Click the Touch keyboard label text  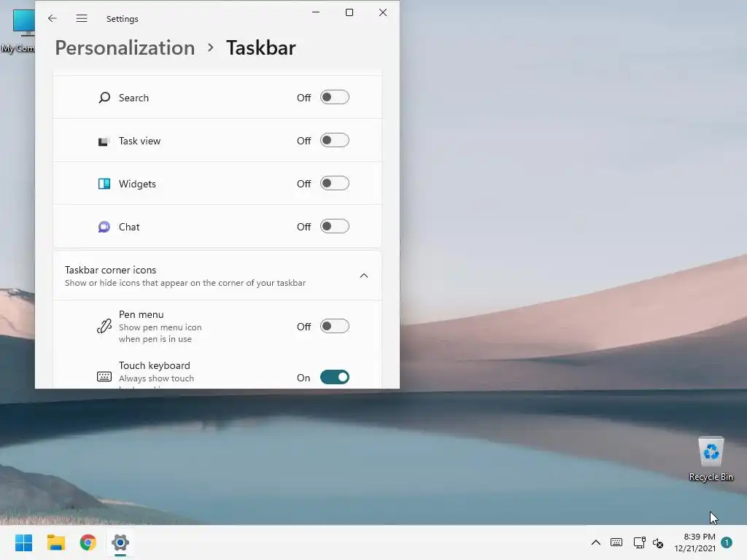click(x=155, y=365)
